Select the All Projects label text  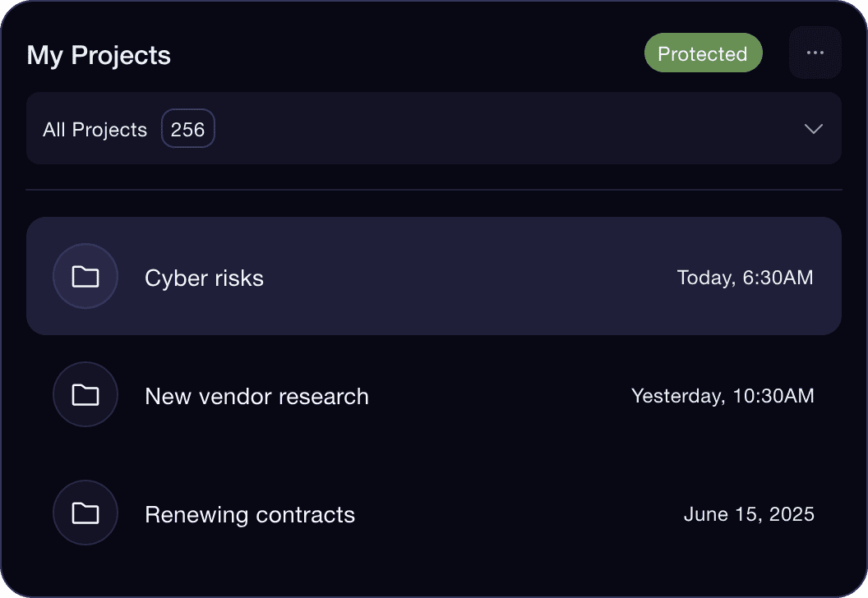[x=95, y=130]
